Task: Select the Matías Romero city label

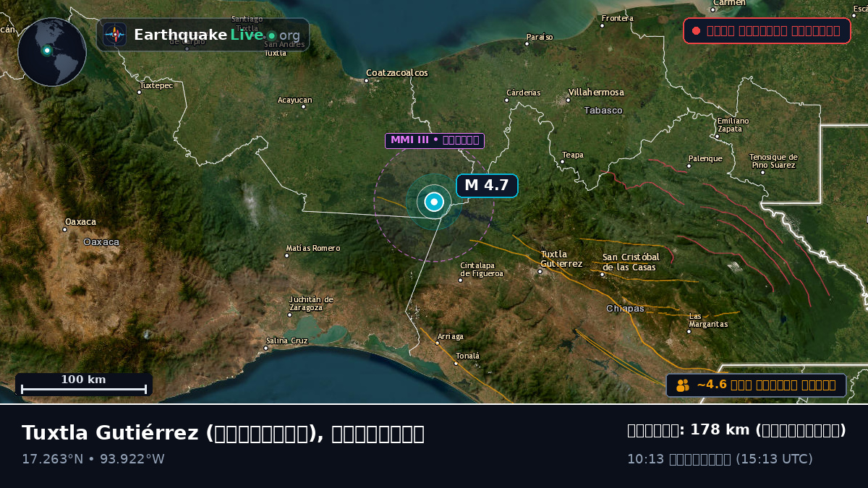Action: click(313, 248)
